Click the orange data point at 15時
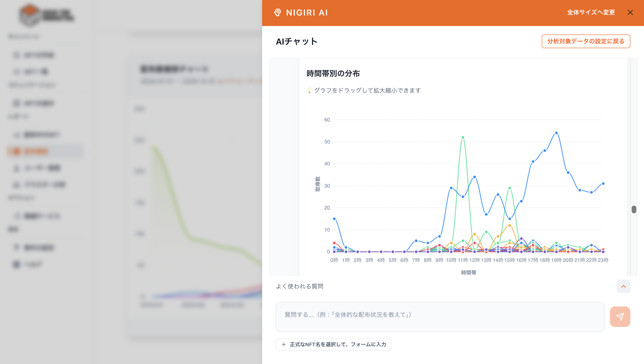 click(x=510, y=225)
